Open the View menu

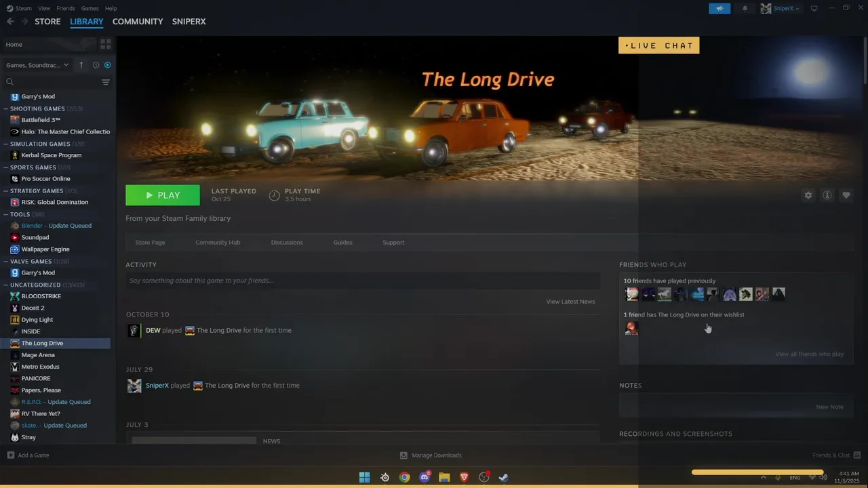[44, 8]
